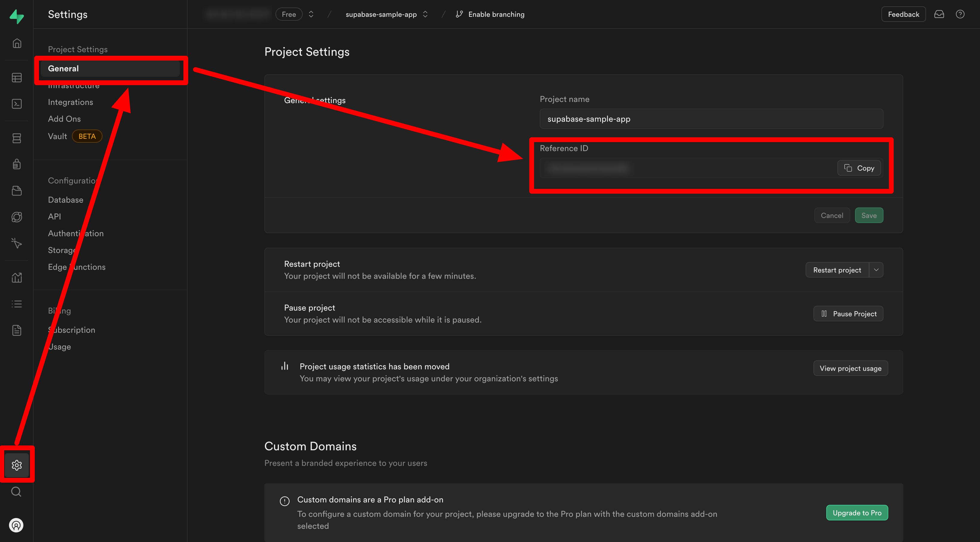The height and width of the screenshot is (542, 980).
Task: Click the 'Custom Domains' section heading
Action: tap(310, 446)
